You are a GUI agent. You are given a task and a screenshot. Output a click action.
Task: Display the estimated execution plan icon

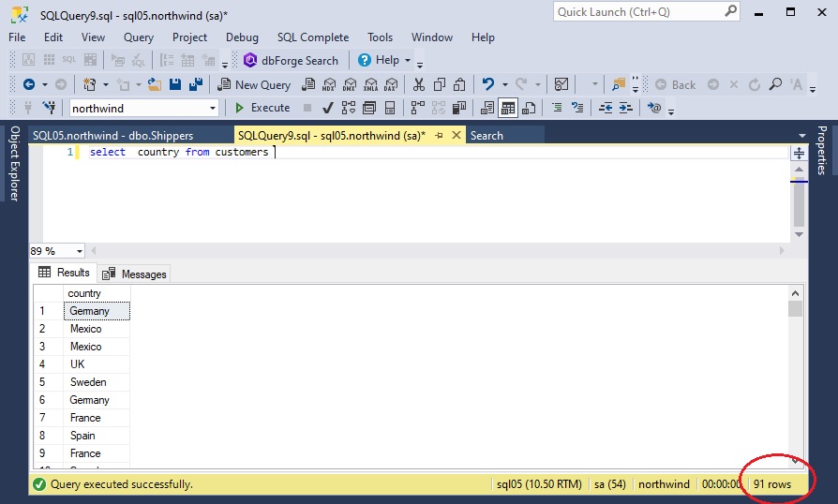349,109
